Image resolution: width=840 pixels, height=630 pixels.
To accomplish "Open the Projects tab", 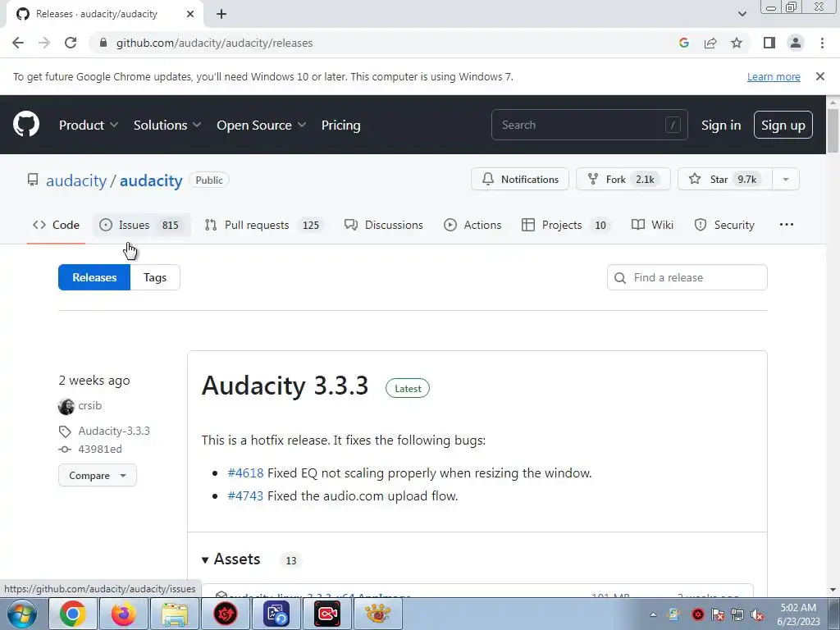I will coord(567,225).
